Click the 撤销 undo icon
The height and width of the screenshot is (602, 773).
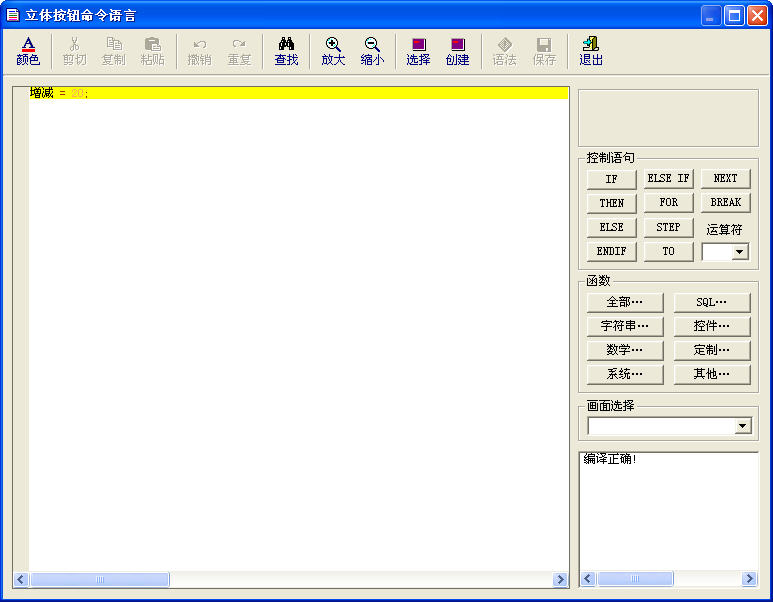tap(200, 51)
